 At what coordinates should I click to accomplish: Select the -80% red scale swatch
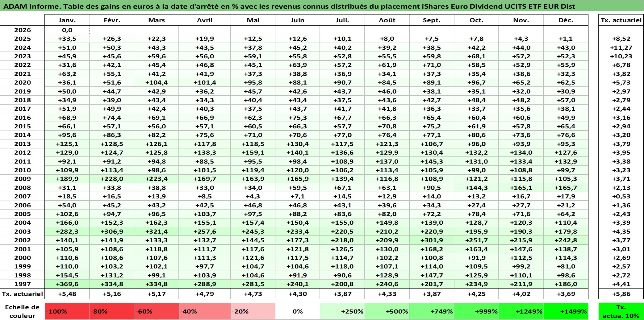tap(112, 311)
